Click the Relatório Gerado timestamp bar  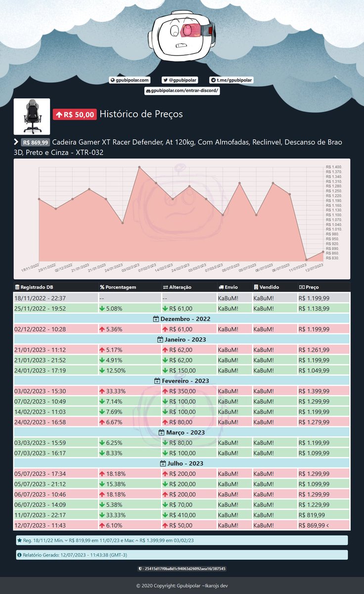[x=182, y=555]
